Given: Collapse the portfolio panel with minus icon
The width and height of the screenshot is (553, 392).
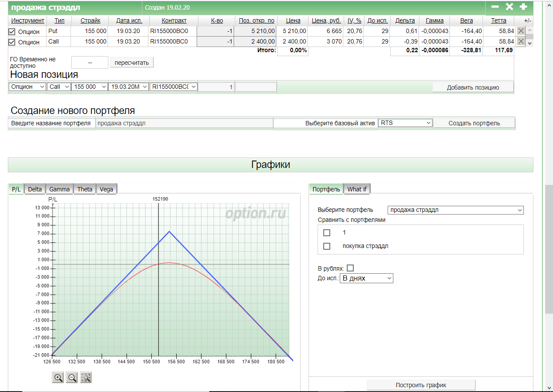Looking at the screenshot, I should (495, 7).
